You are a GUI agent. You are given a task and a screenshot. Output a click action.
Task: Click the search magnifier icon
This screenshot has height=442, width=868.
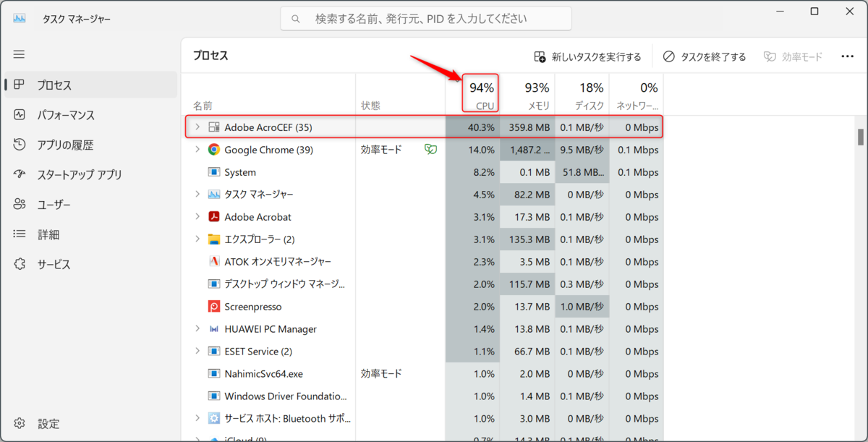[296, 19]
